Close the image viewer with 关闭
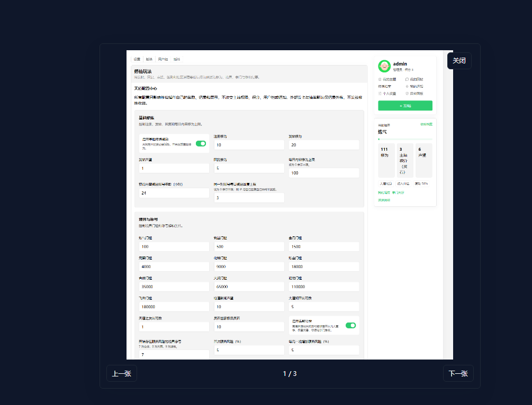The width and height of the screenshot is (532, 405). click(459, 61)
